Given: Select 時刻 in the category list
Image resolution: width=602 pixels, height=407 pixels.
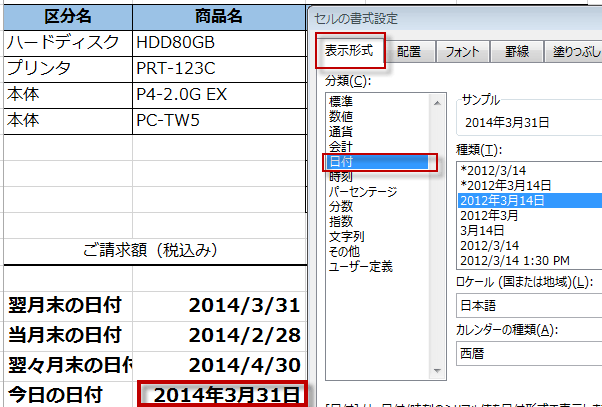Looking at the screenshot, I should [378, 177].
